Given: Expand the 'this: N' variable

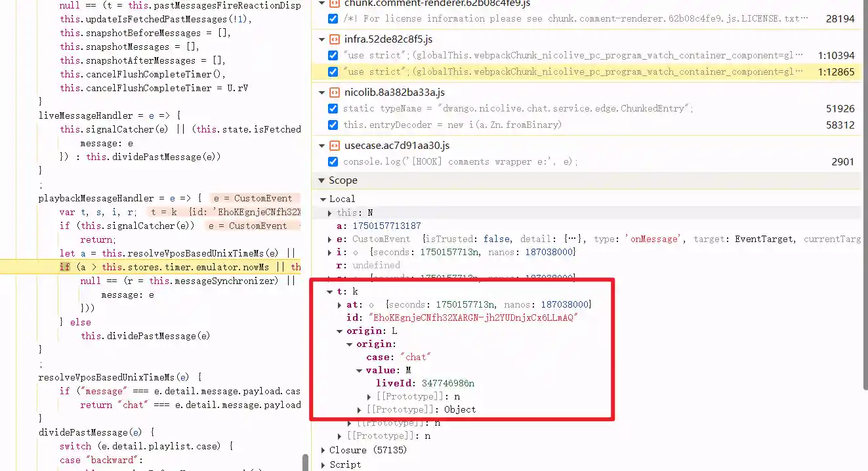Looking at the screenshot, I should pyautogui.click(x=330, y=213).
